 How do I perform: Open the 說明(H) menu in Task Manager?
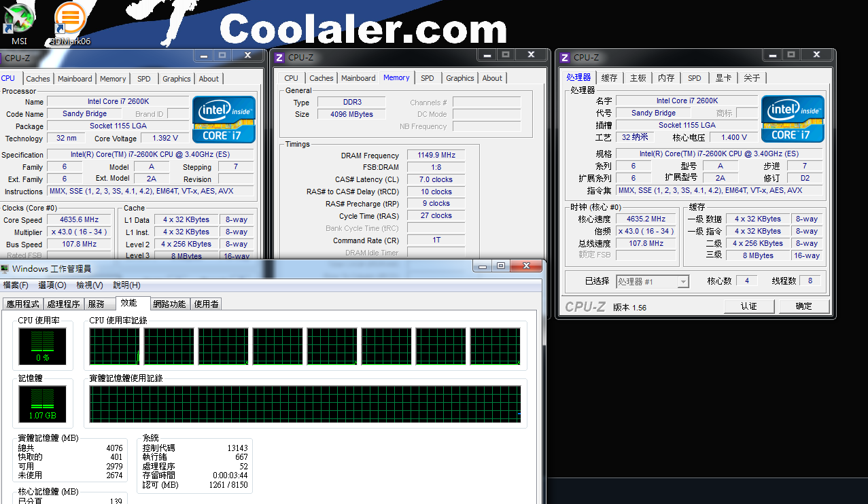[x=126, y=285]
